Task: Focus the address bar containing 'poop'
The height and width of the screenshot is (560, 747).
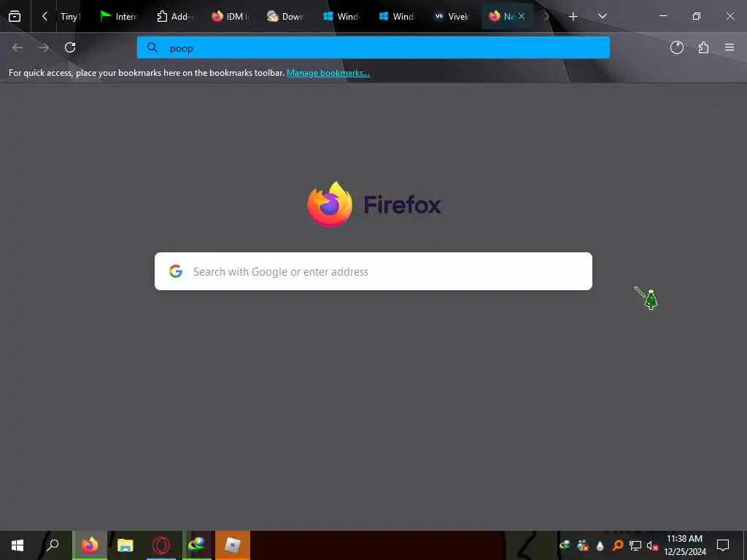Action: (x=373, y=47)
